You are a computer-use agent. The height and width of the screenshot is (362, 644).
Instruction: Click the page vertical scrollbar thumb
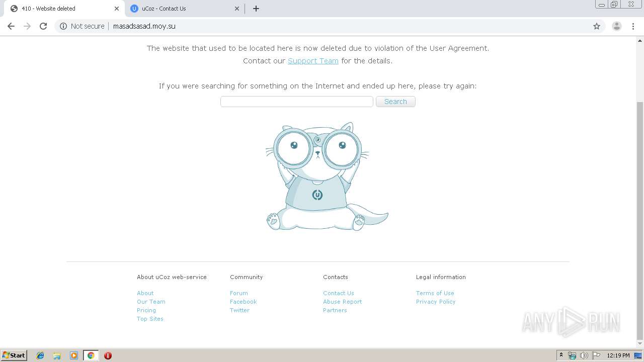tap(640, 220)
